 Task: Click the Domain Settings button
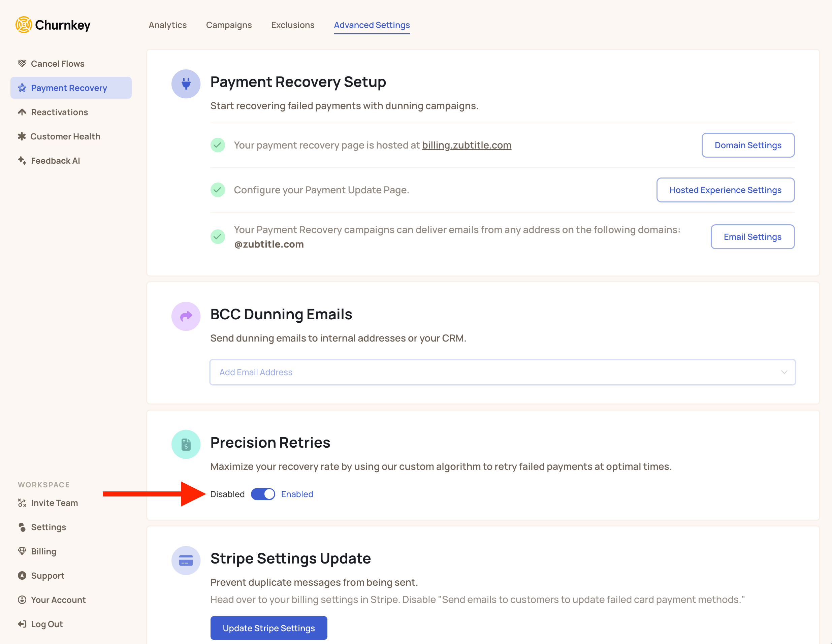[x=747, y=145]
